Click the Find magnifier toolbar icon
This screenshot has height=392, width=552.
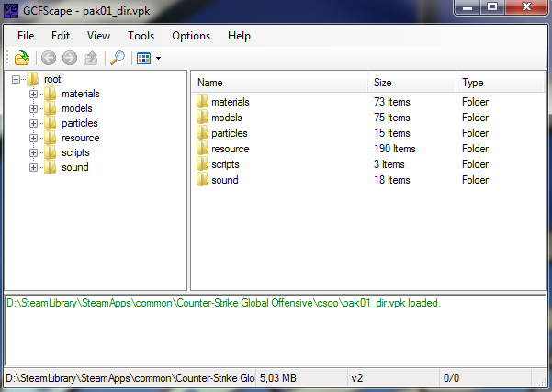click(118, 58)
